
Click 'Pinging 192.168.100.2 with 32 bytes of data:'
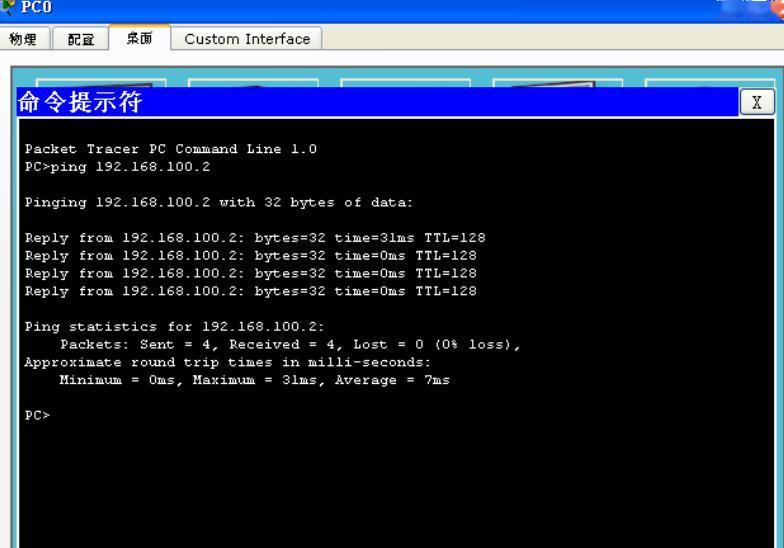[218, 202]
